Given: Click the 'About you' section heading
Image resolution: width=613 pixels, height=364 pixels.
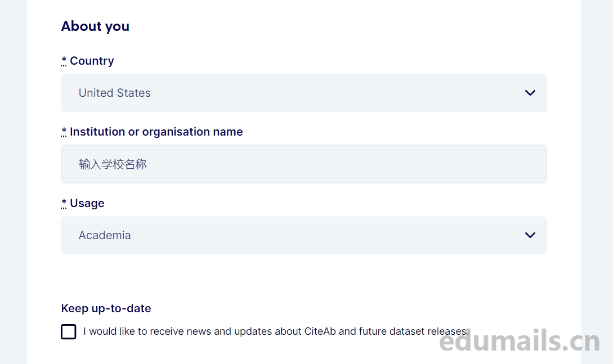Looking at the screenshot, I should (x=95, y=26).
